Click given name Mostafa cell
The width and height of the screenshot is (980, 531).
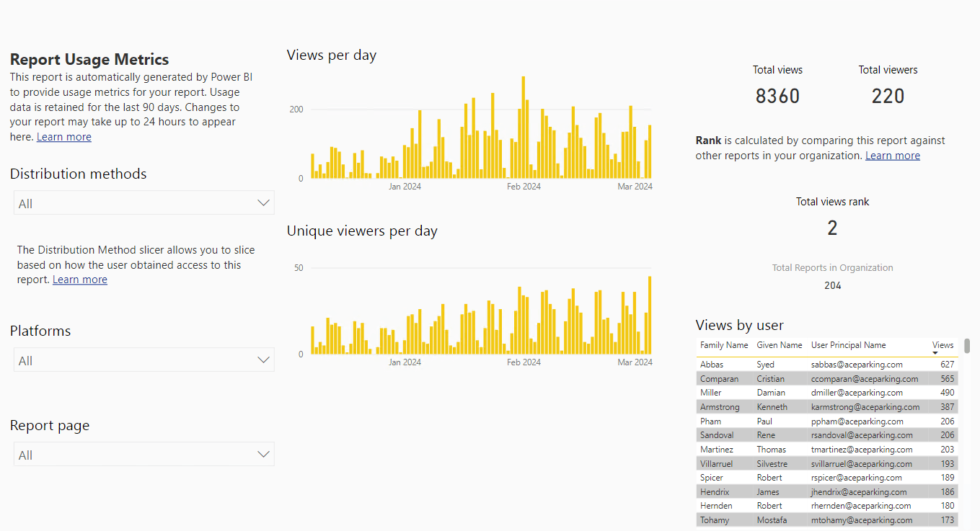point(772,520)
